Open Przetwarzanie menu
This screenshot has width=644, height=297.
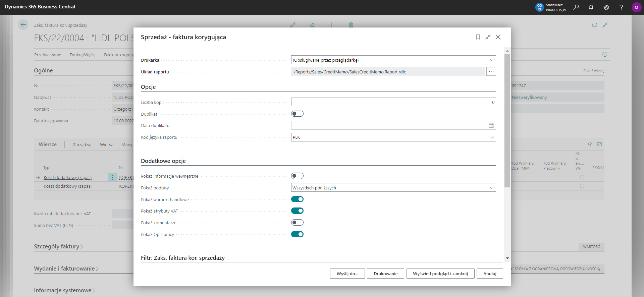48,55
